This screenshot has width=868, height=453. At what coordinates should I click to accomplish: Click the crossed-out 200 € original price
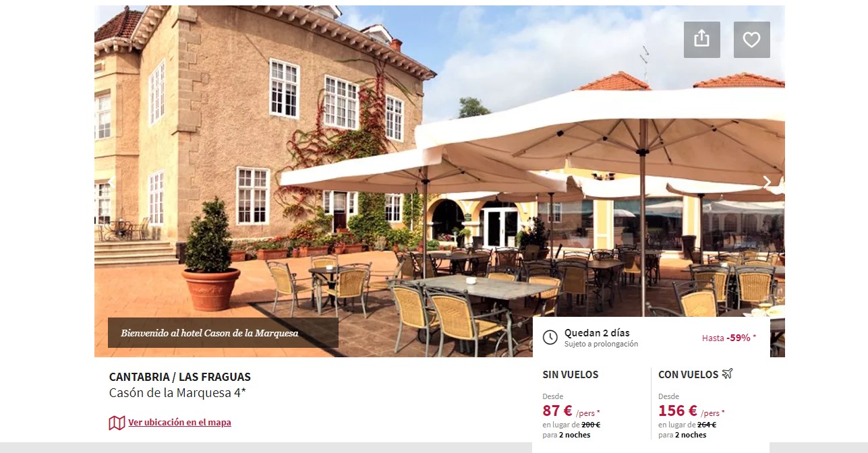point(591,425)
